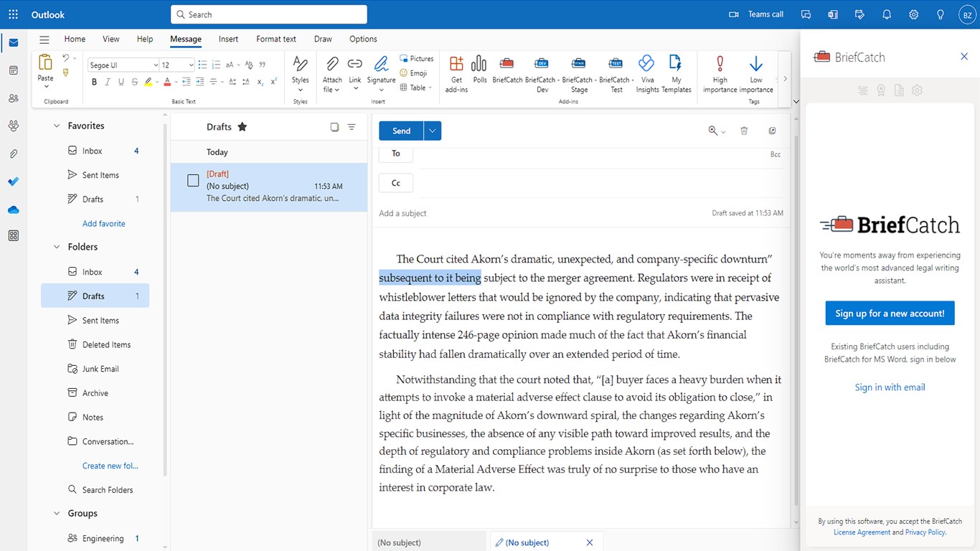Collapse the Favorites section
980x551 pixels.
pos(57,126)
